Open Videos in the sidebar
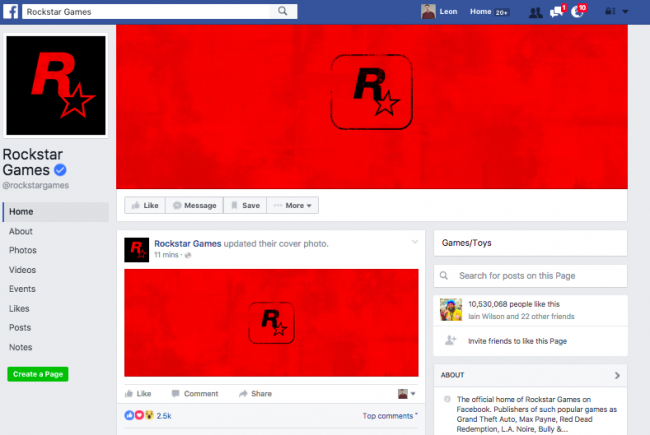 pyautogui.click(x=22, y=270)
